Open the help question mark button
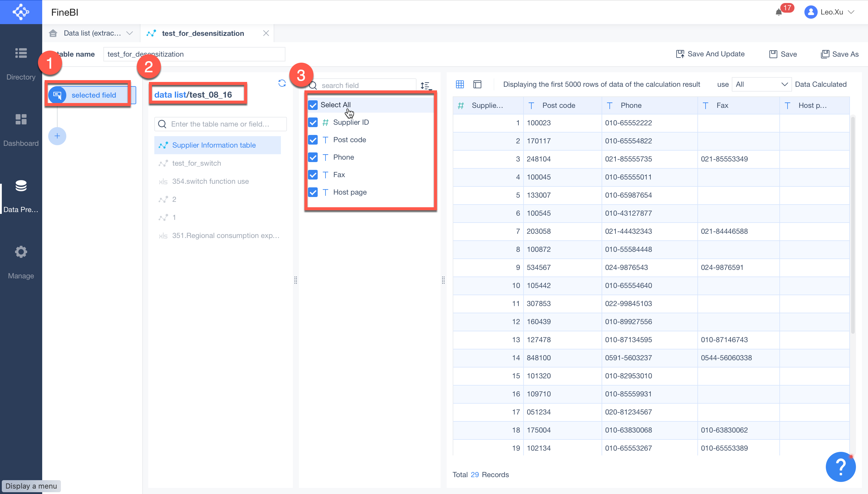Image resolution: width=868 pixels, height=494 pixels. tap(841, 467)
